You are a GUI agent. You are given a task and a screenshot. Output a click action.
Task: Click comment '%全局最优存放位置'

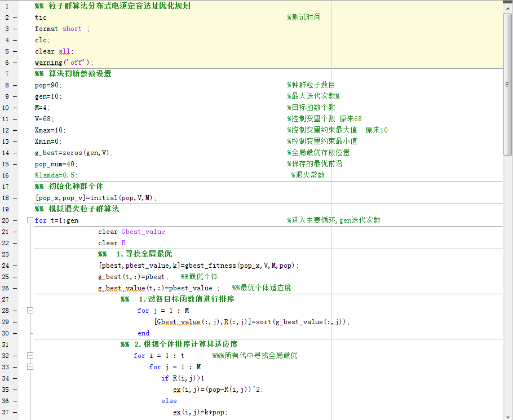click(319, 152)
